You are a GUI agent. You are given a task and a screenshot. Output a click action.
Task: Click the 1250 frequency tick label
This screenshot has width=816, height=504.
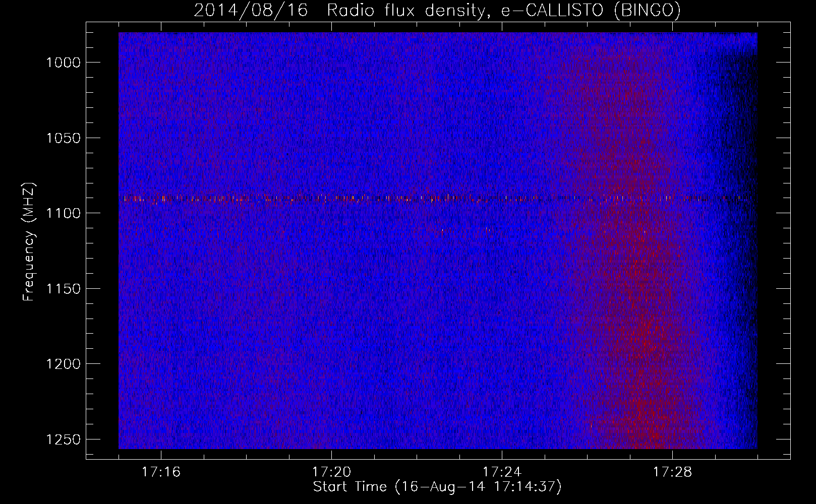tap(63, 439)
